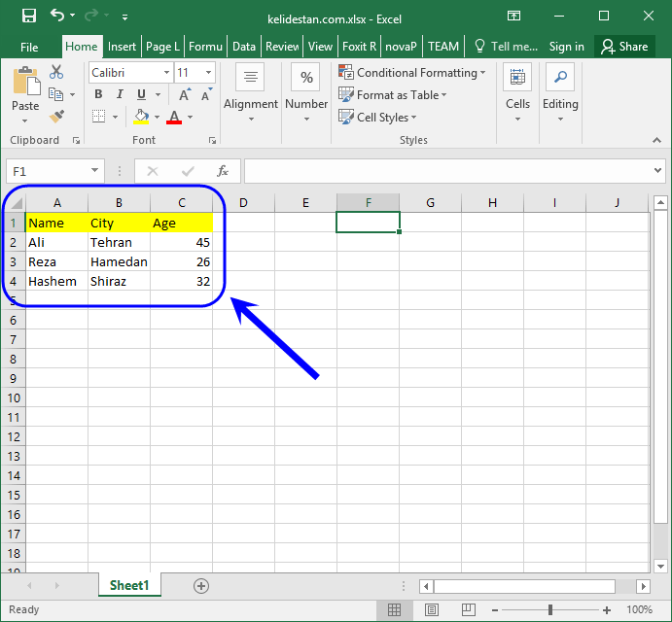
Task: Add a new sheet
Action: tap(201, 586)
